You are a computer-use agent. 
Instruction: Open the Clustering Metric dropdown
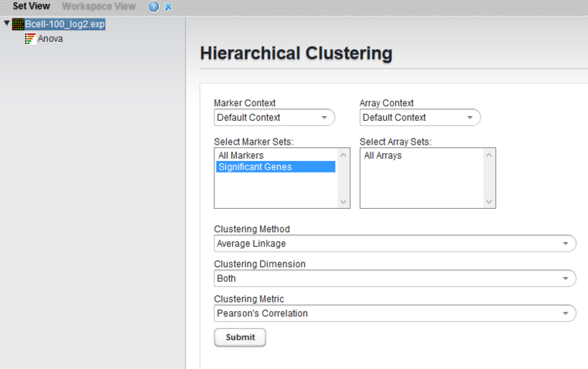point(395,313)
